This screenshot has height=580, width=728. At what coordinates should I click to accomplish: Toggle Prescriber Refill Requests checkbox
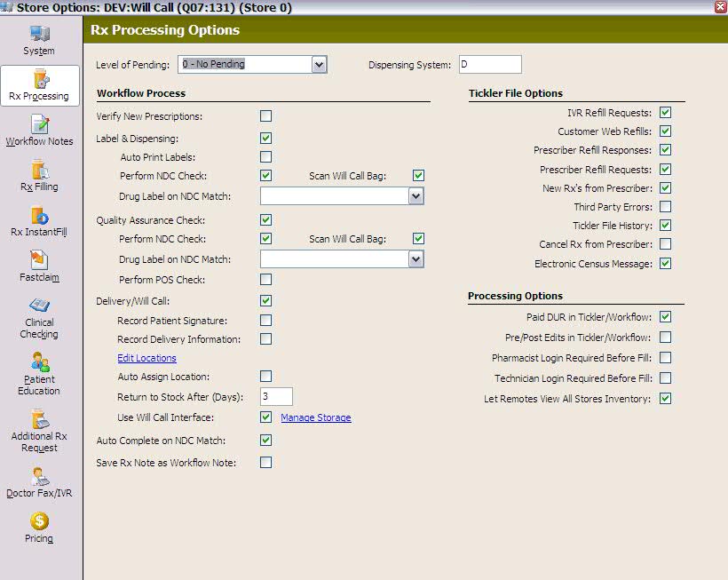(665, 169)
